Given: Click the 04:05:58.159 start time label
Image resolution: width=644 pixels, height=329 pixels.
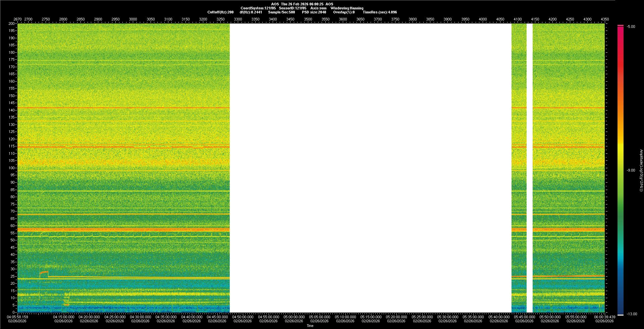Looking at the screenshot, I should coord(18,317).
